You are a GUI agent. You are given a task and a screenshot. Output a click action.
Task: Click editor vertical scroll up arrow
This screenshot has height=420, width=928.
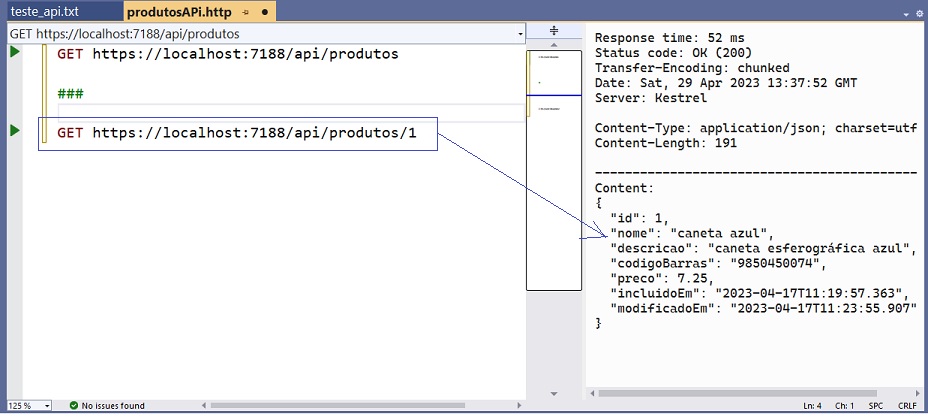(554, 44)
